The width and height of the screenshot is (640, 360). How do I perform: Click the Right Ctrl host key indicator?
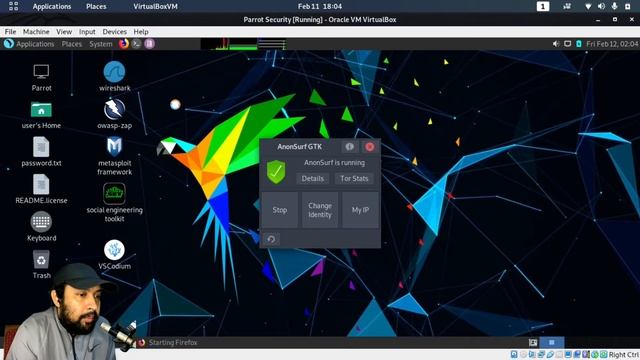pos(624,355)
